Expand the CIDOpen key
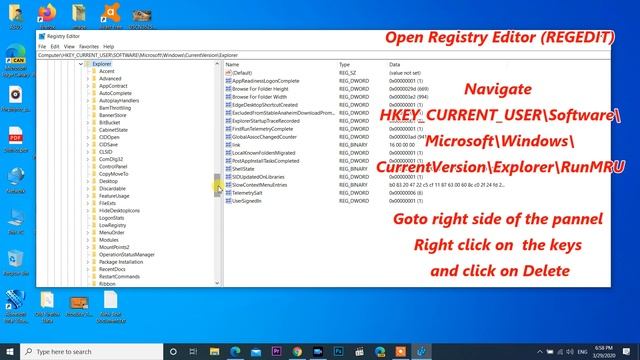640x360 pixels. [88, 137]
